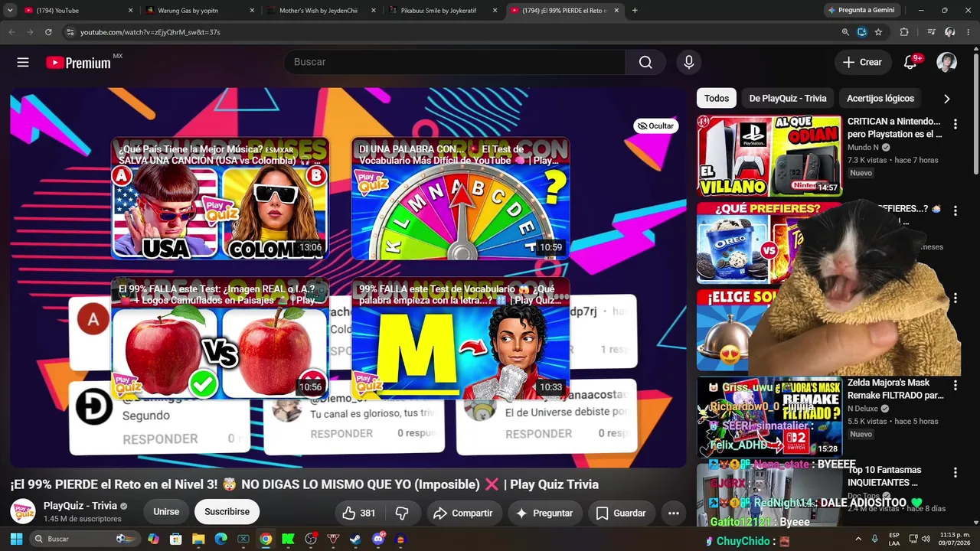Go back with browser back arrow
This screenshot has height=551, width=980.
point(11,32)
